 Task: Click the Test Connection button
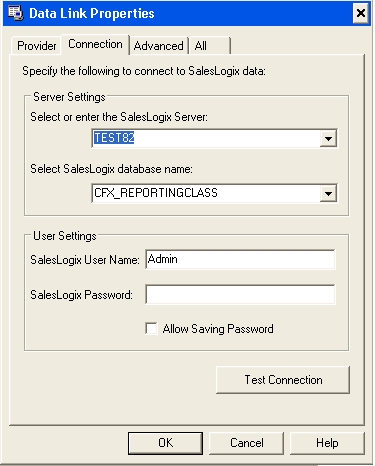coord(283,380)
